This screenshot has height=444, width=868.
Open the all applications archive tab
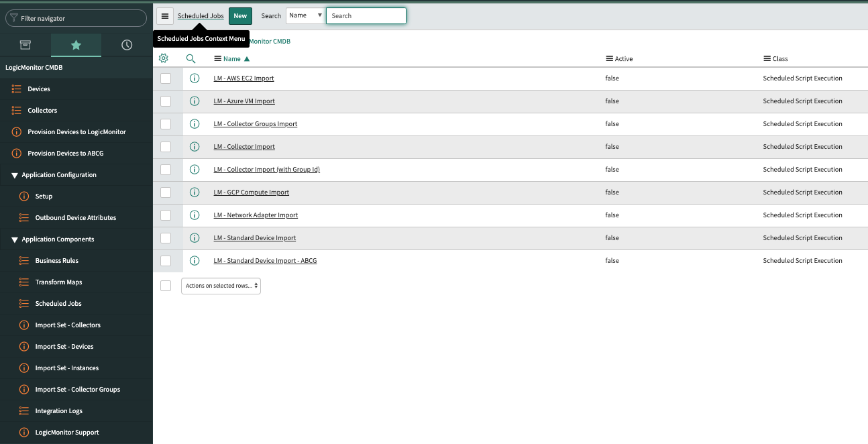(25, 45)
